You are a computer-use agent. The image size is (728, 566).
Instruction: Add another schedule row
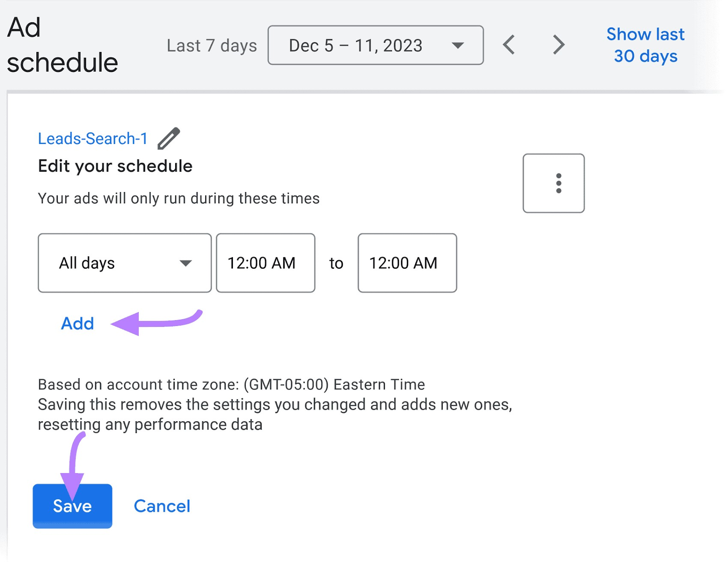pyautogui.click(x=77, y=323)
